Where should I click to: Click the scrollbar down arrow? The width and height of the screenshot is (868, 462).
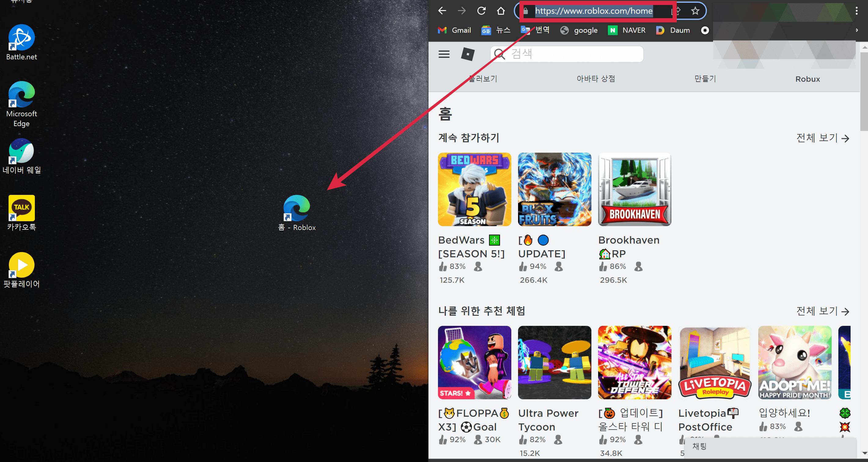tap(864, 453)
